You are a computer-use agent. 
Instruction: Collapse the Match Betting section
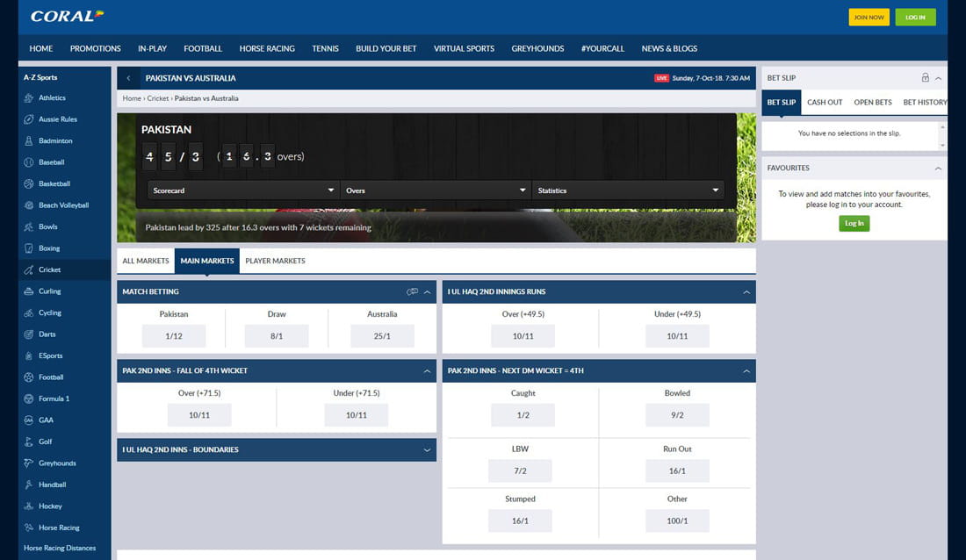(426, 291)
